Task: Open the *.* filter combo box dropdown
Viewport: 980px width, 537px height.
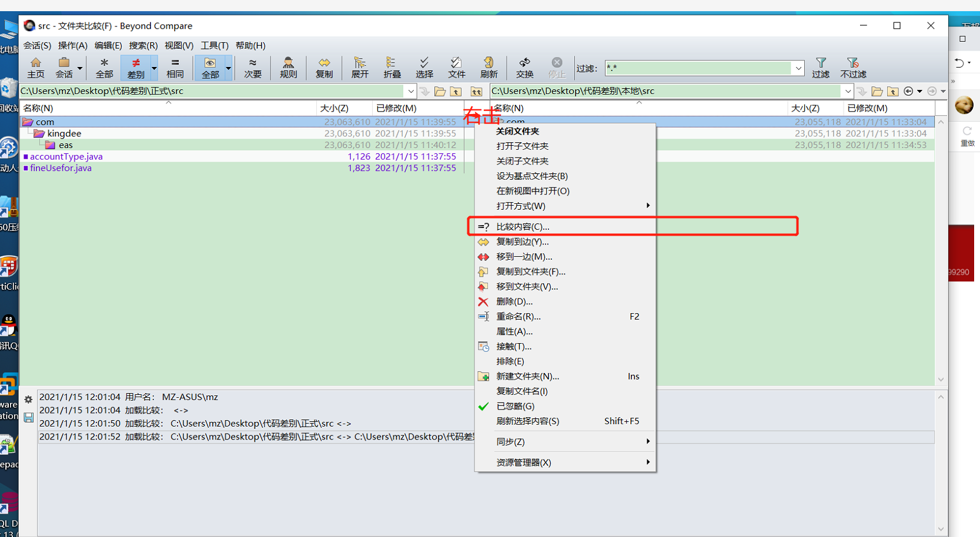Action: pyautogui.click(x=798, y=68)
